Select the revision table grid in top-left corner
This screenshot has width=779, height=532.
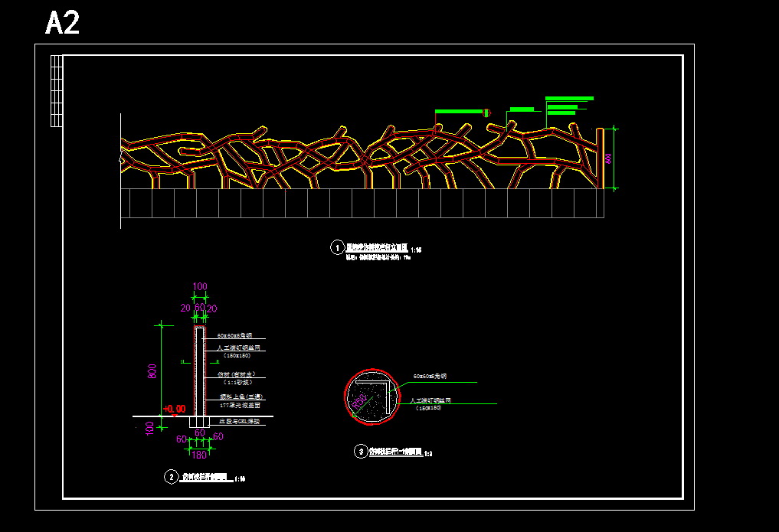point(56,90)
